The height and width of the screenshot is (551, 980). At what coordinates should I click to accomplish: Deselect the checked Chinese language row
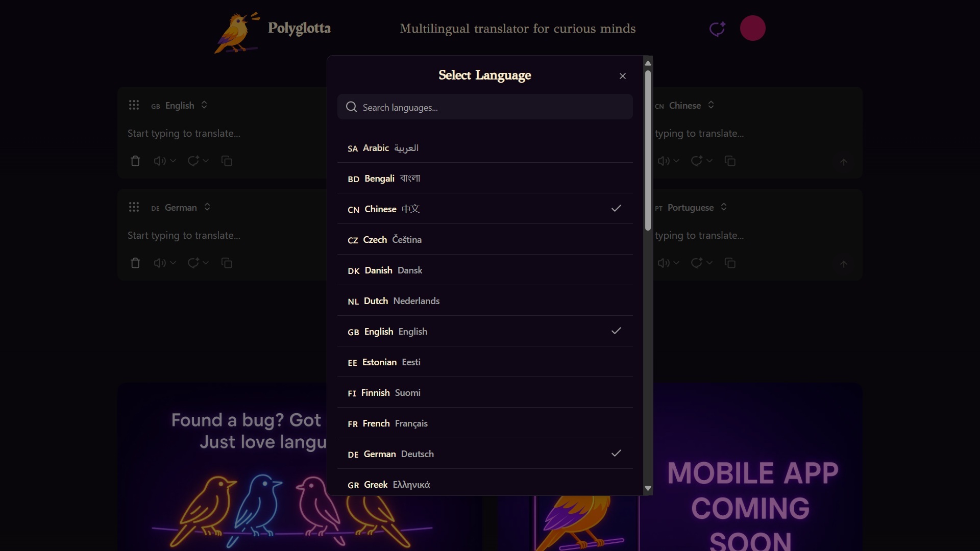point(485,209)
